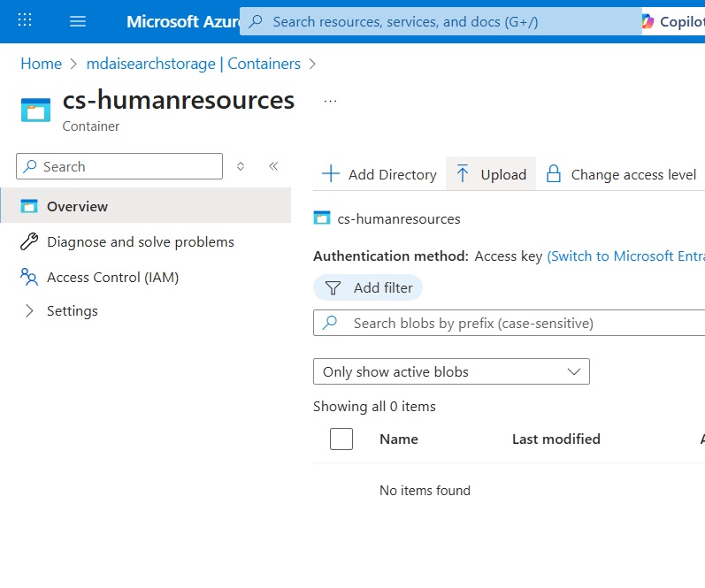Go to Home via breadcrumb
705x588 pixels.
[42, 64]
